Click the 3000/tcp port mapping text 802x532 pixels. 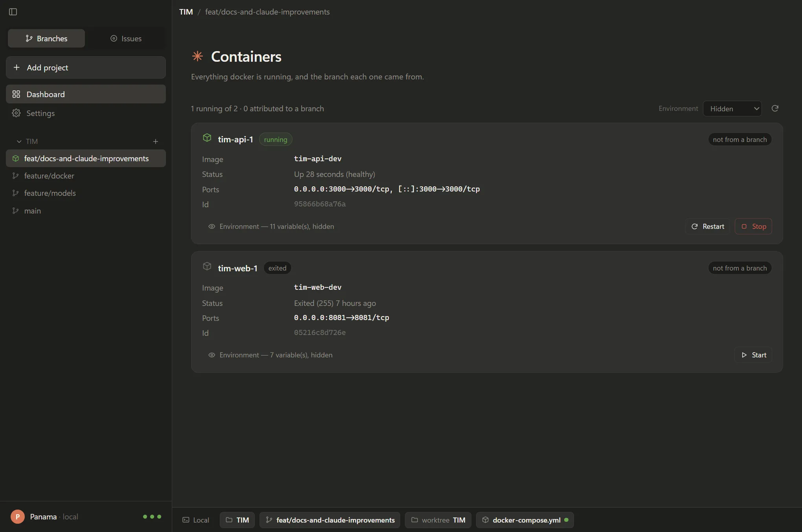point(387,189)
